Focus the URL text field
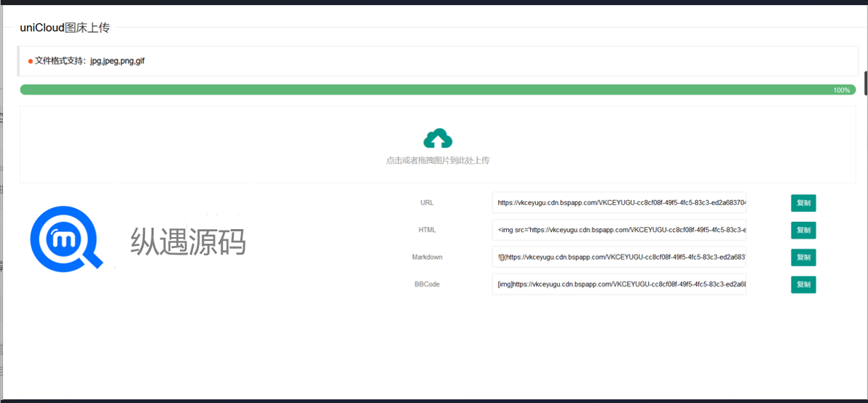The image size is (868, 403). point(619,203)
